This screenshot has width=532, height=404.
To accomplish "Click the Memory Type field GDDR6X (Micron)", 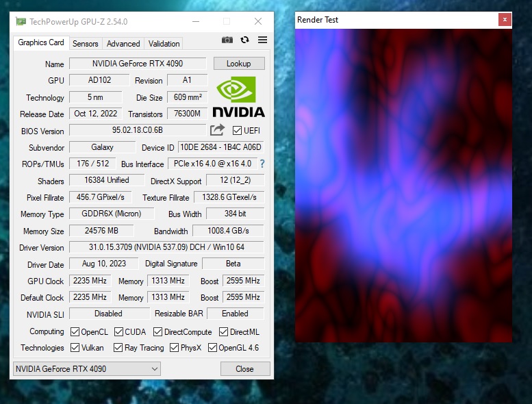I will coord(112,214).
